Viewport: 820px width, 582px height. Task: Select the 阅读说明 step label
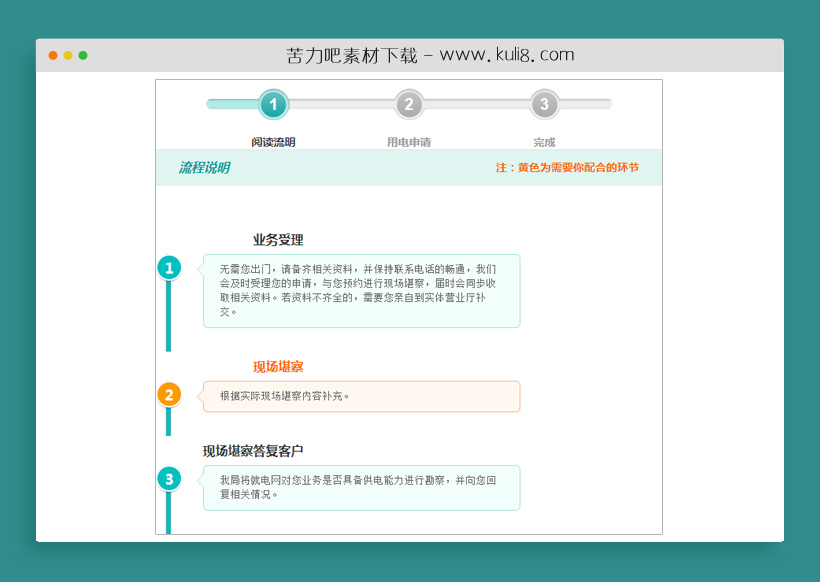point(273,141)
